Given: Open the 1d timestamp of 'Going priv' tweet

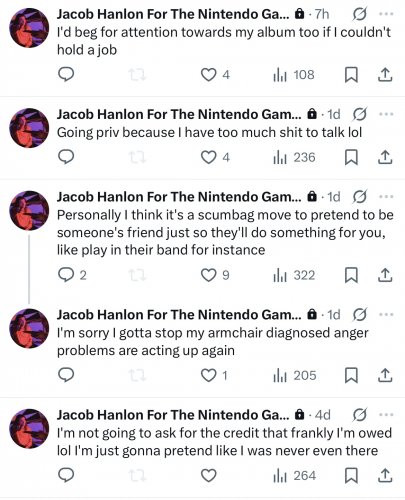Looking at the screenshot, I should (334, 114).
